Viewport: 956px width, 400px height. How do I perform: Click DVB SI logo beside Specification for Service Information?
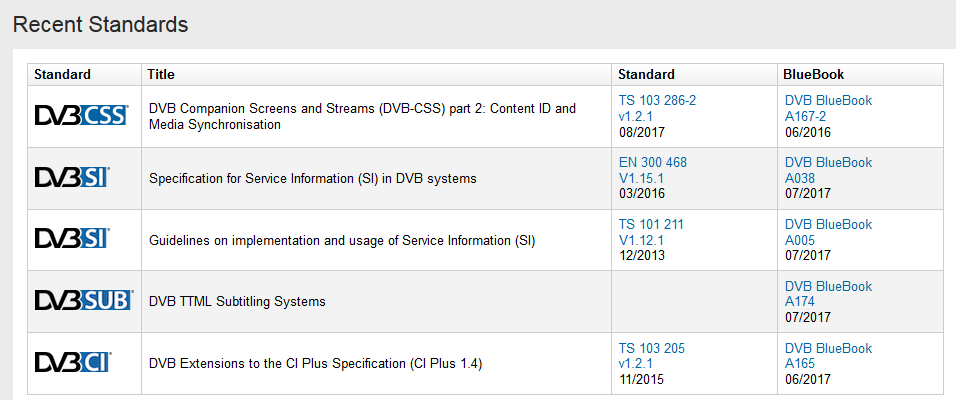[72, 178]
